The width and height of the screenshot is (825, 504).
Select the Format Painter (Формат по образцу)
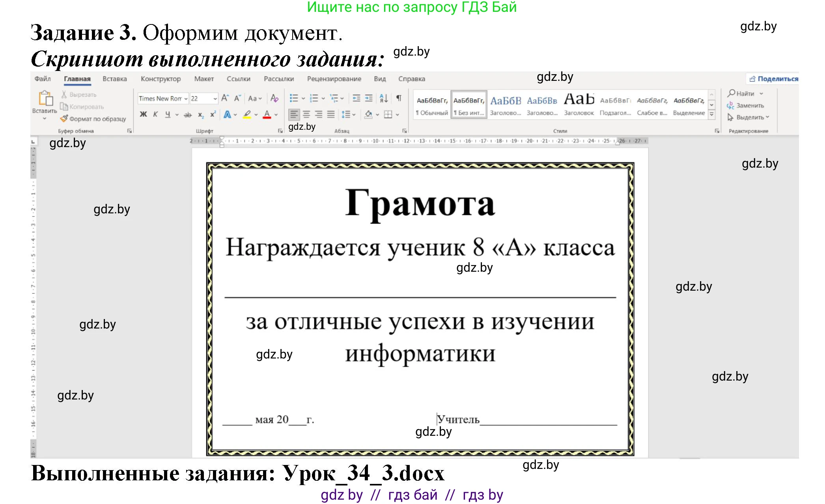tap(65, 119)
